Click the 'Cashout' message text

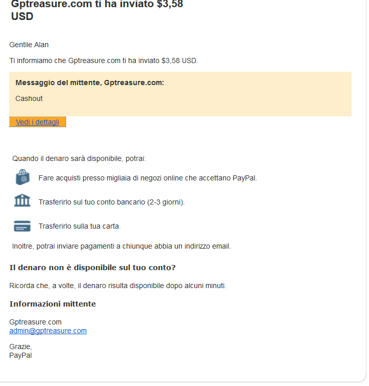[x=29, y=98]
